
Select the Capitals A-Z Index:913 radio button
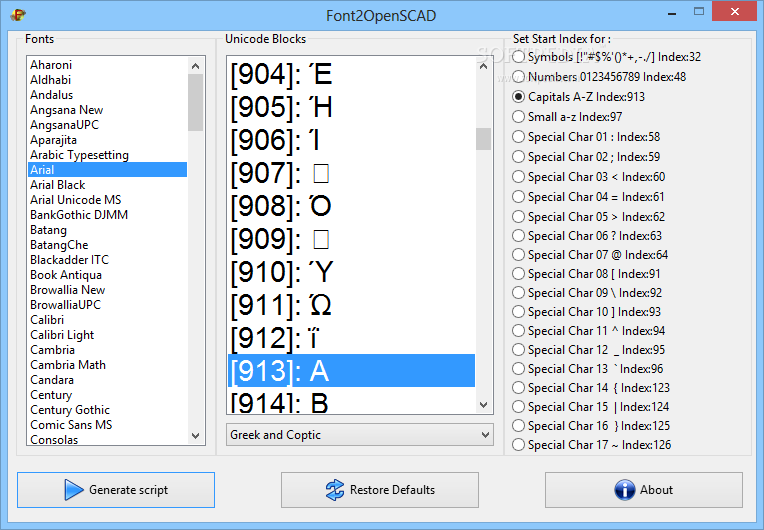518,97
